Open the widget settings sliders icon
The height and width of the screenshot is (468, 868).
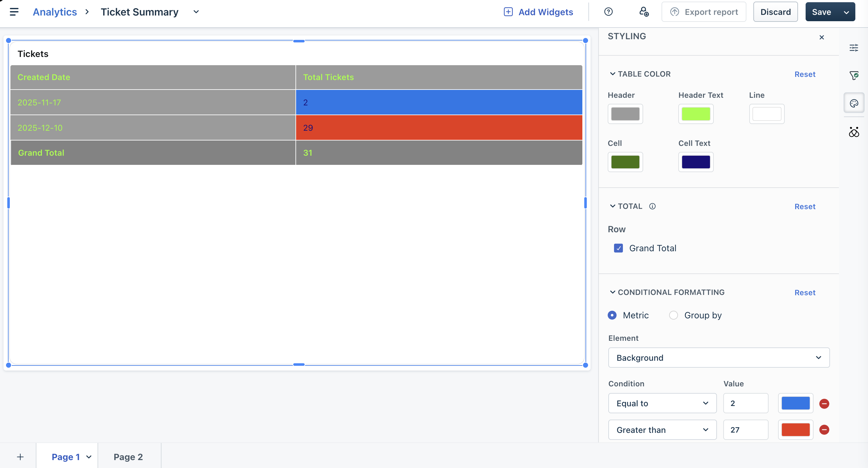(853, 48)
